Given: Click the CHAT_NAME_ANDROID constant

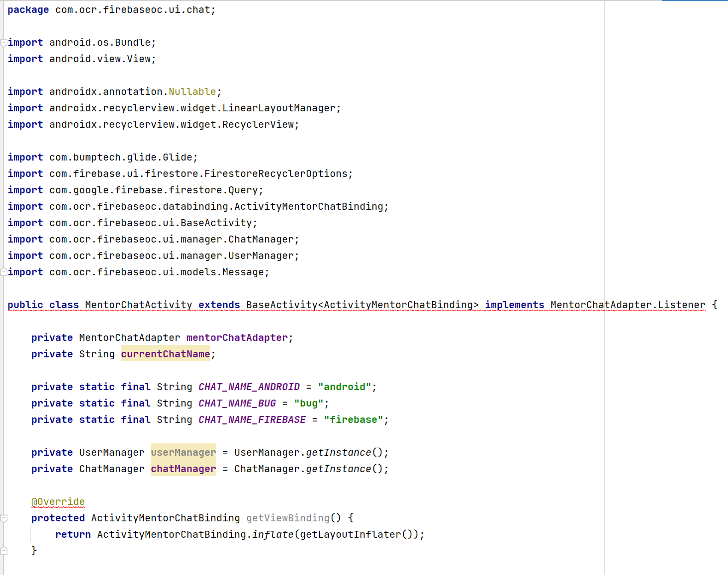Looking at the screenshot, I should click(x=249, y=387).
